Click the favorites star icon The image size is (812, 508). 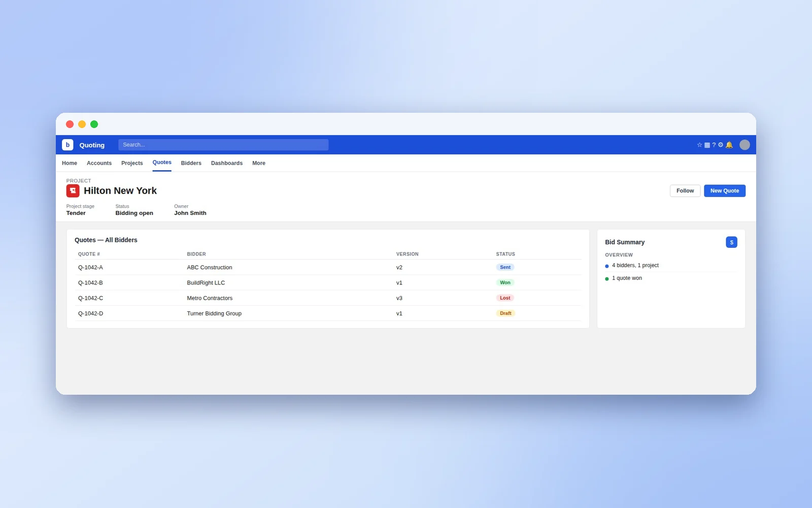[699, 145]
